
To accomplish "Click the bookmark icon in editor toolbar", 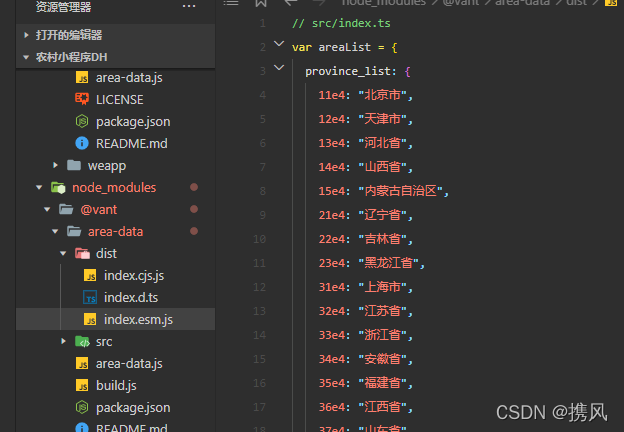I will coord(261,3).
